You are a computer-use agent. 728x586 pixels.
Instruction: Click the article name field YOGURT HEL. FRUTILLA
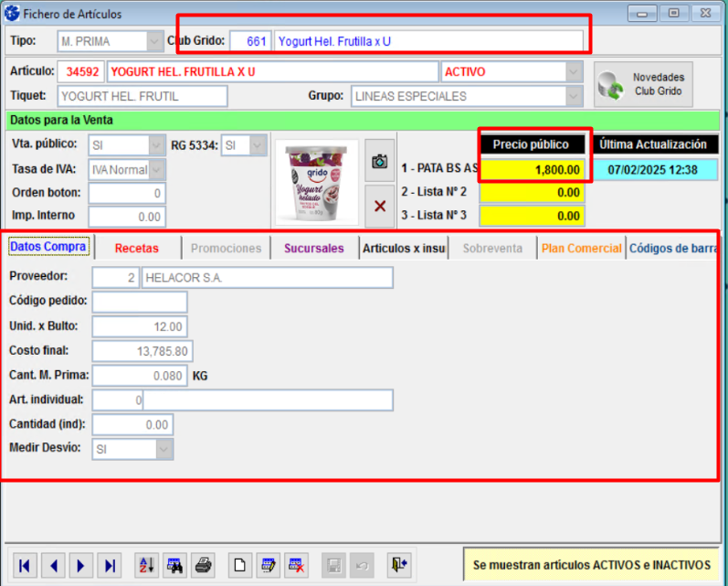(273, 71)
